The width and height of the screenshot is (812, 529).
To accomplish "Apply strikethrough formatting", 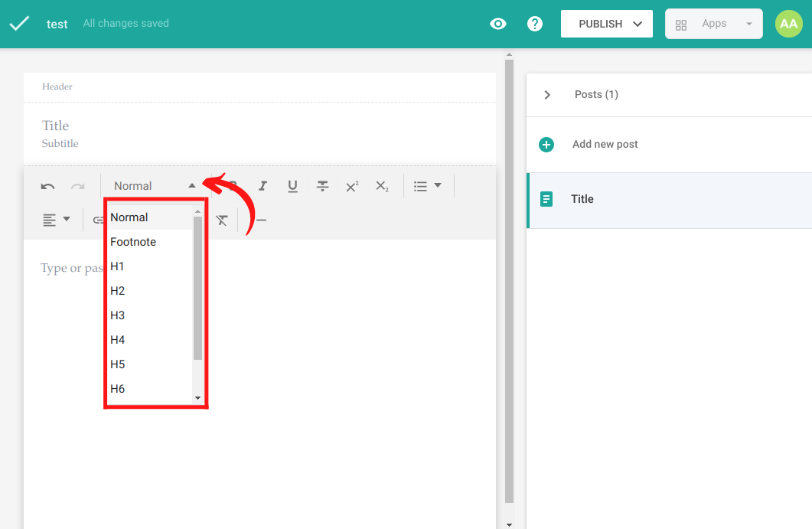I will 323,186.
